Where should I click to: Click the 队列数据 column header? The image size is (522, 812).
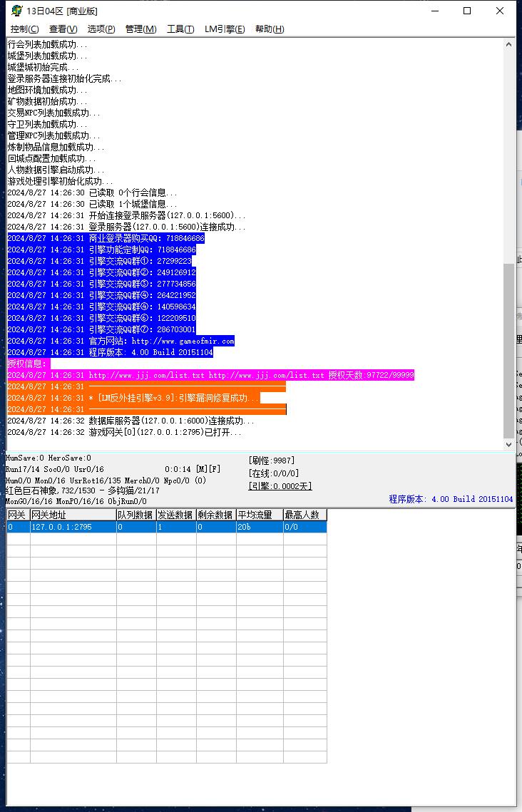136,515
